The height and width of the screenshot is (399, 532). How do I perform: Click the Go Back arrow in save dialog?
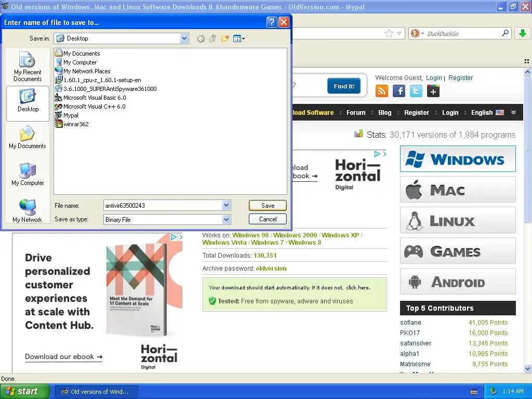click(x=201, y=38)
